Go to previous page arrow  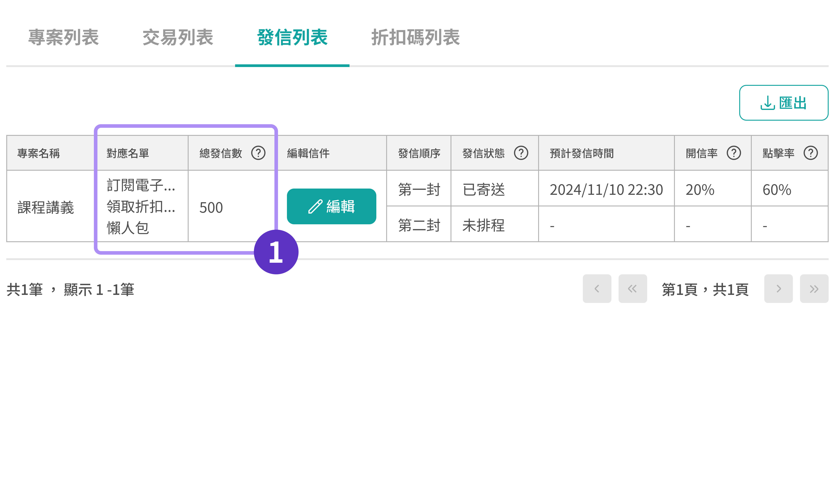click(597, 289)
